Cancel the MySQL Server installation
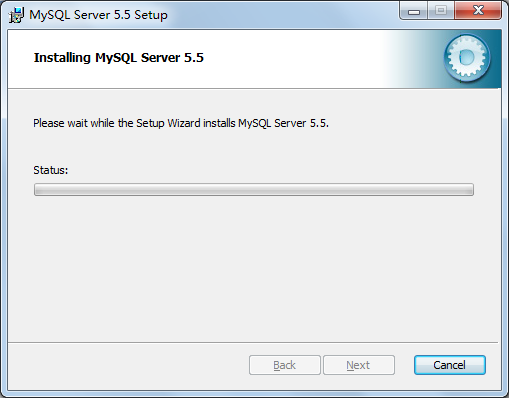Screen dimensions: 509x398 [450, 365]
